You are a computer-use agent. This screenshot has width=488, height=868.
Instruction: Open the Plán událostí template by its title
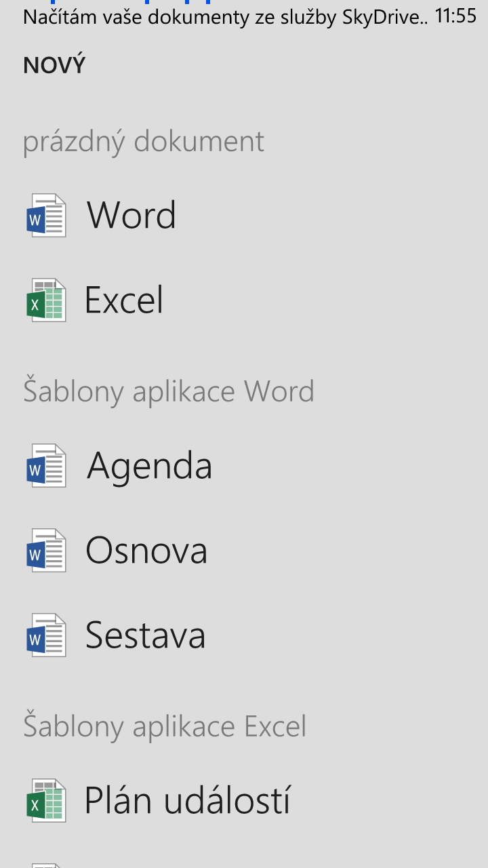188,801
